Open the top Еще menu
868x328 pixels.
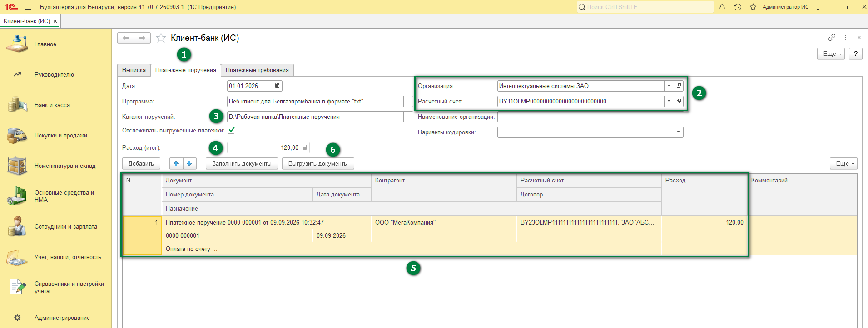coord(831,54)
